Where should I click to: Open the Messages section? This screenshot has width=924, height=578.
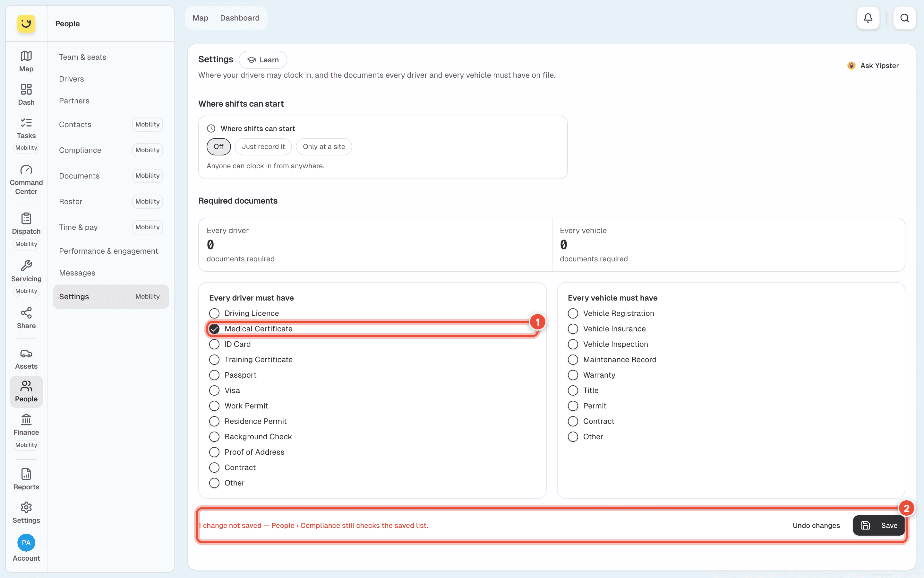tap(111, 273)
